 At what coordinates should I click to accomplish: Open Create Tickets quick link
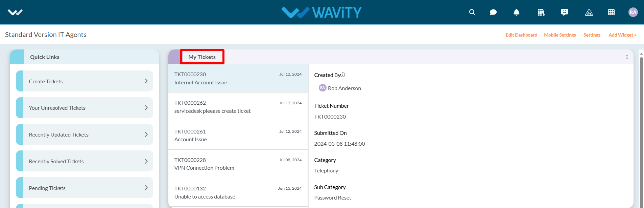click(85, 81)
